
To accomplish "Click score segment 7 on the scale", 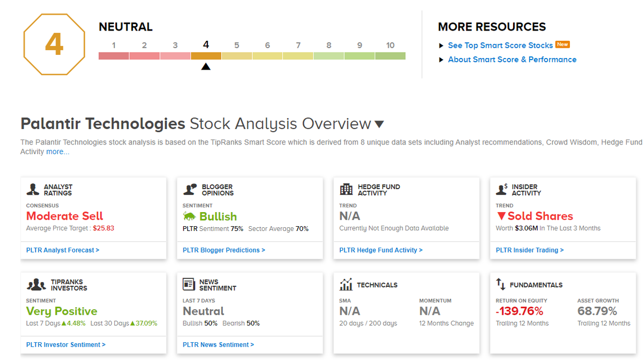I will point(298,56).
